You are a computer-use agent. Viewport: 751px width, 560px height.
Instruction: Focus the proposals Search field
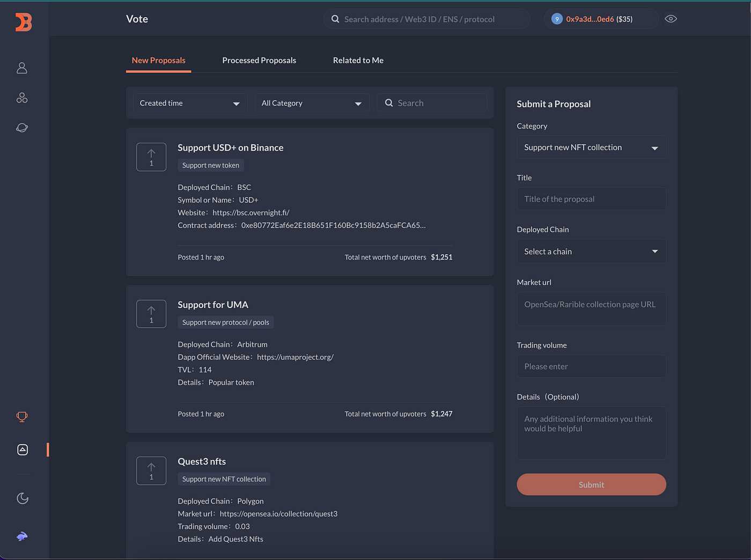[432, 103]
